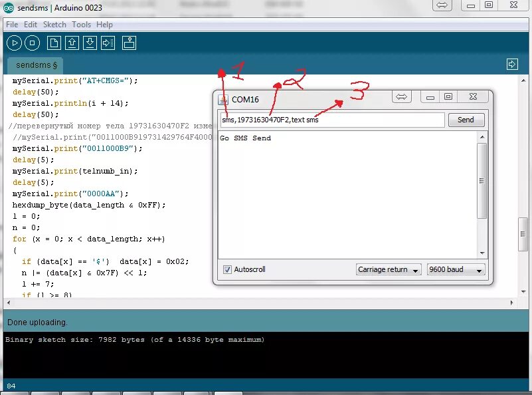
Task: Click the Send button in COM16
Action: pyautogui.click(x=466, y=120)
